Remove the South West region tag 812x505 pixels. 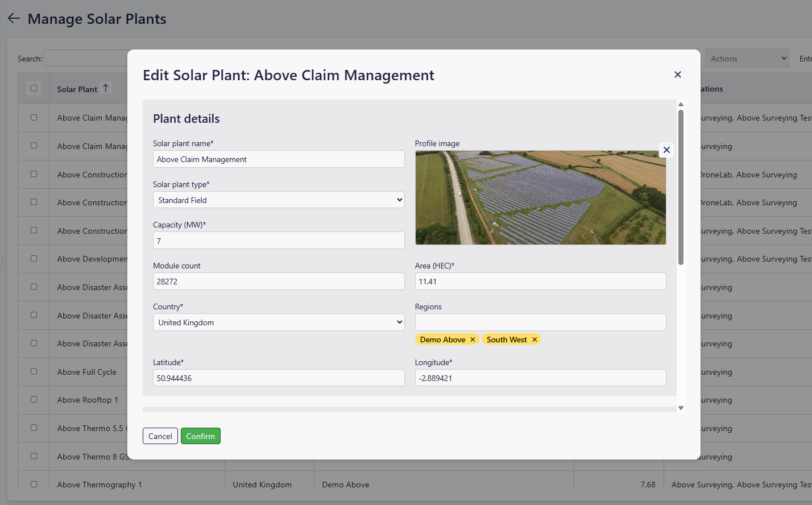click(x=535, y=340)
